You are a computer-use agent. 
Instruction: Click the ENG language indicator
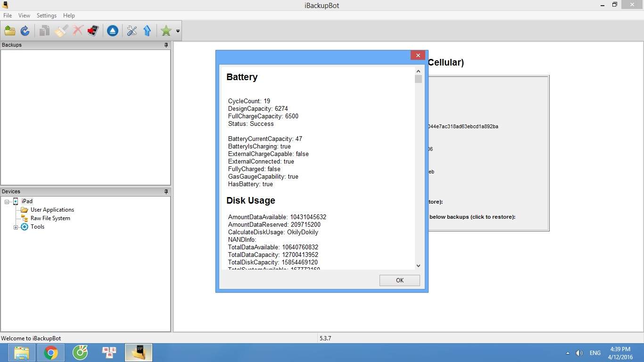point(595,353)
